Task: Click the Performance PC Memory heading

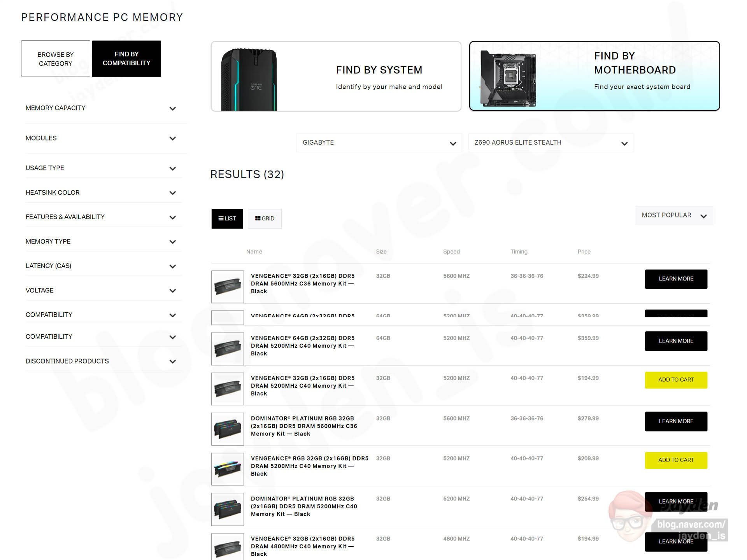Action: [102, 17]
